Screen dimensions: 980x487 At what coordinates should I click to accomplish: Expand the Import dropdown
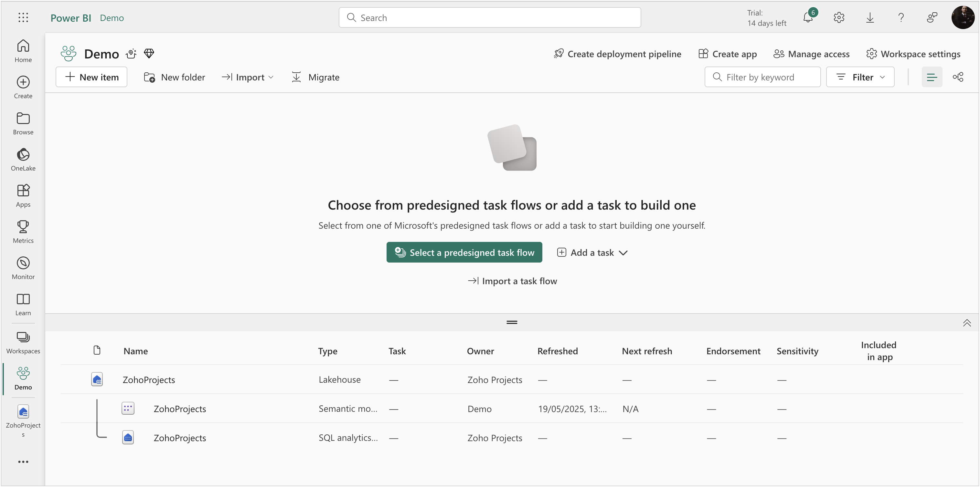coord(248,77)
